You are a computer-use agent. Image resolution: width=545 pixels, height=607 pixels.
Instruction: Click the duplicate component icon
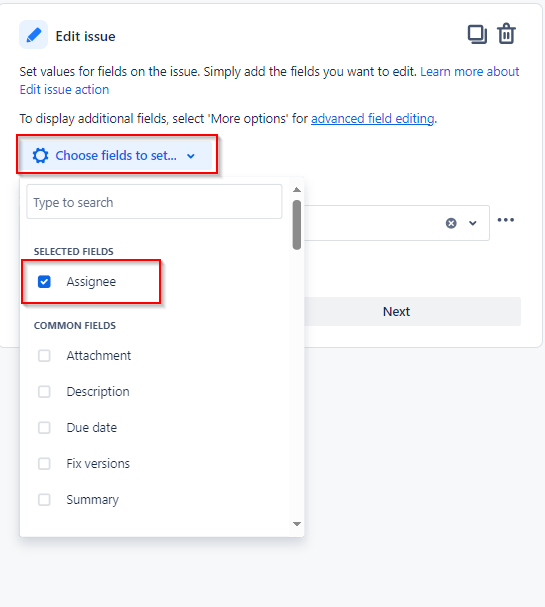477,34
